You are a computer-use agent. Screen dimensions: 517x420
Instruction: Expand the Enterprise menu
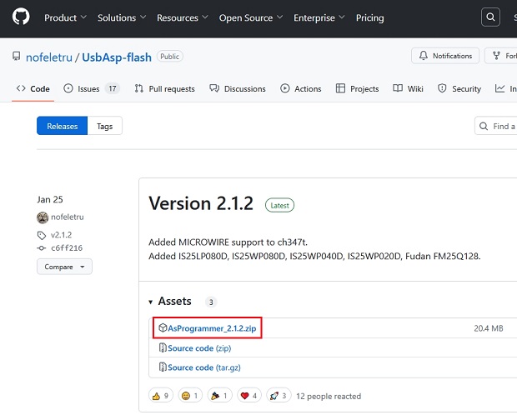pyautogui.click(x=319, y=17)
